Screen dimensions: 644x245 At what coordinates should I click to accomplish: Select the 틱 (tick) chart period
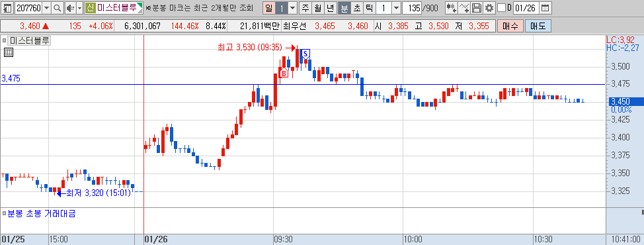coord(369,7)
